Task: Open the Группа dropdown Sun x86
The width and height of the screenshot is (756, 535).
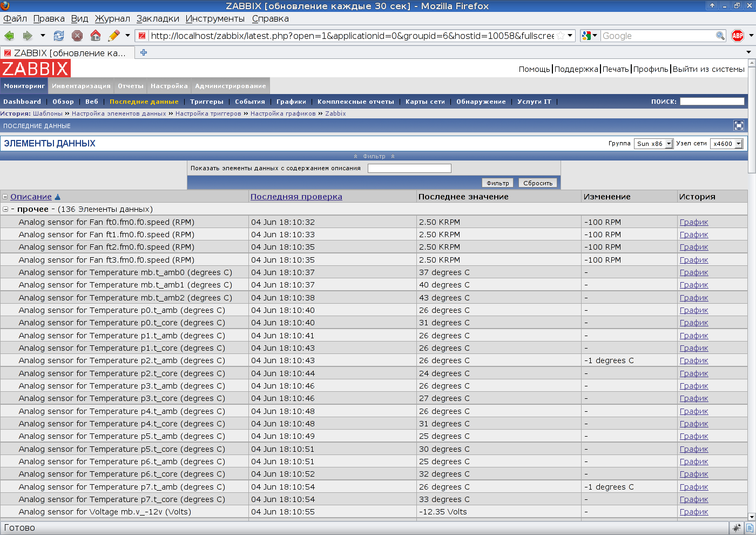Action: (653, 144)
